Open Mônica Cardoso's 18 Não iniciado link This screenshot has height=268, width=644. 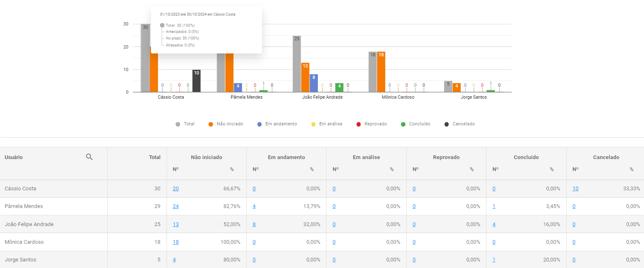click(x=176, y=242)
